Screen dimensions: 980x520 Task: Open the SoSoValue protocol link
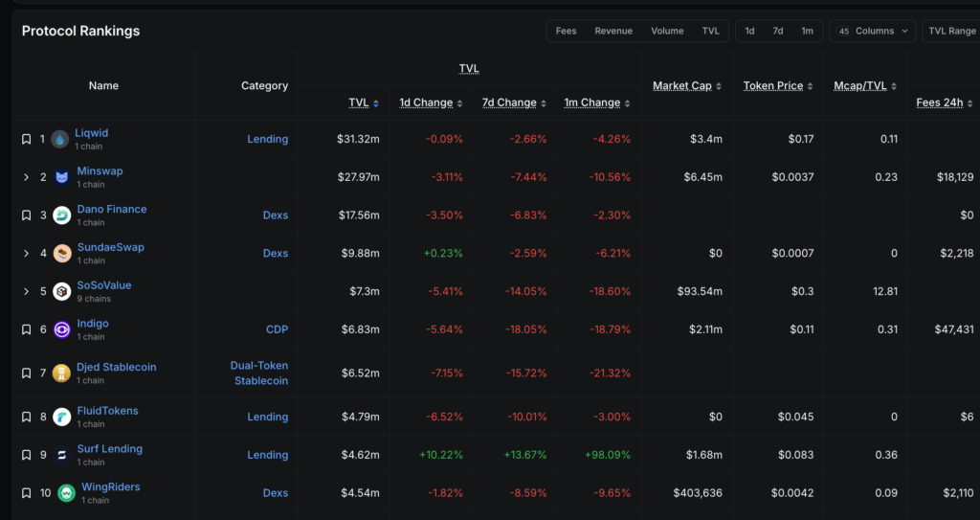point(103,285)
